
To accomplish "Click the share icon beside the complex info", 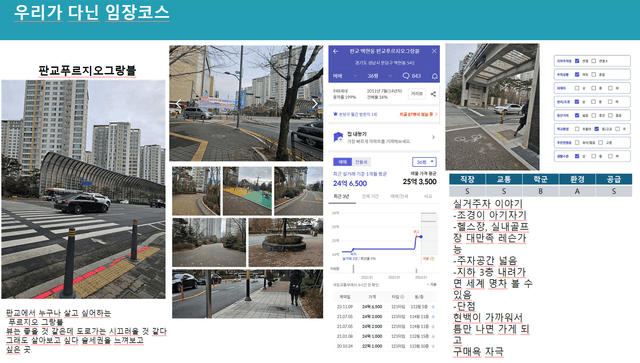I will (x=433, y=94).
